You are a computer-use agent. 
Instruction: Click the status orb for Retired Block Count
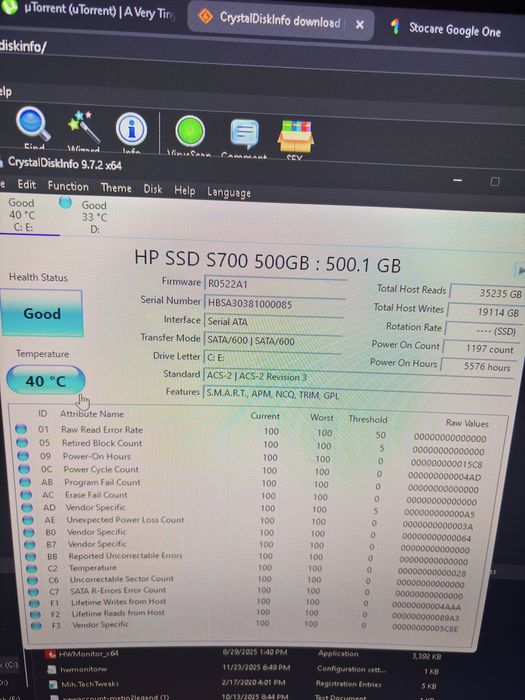pos(22,443)
